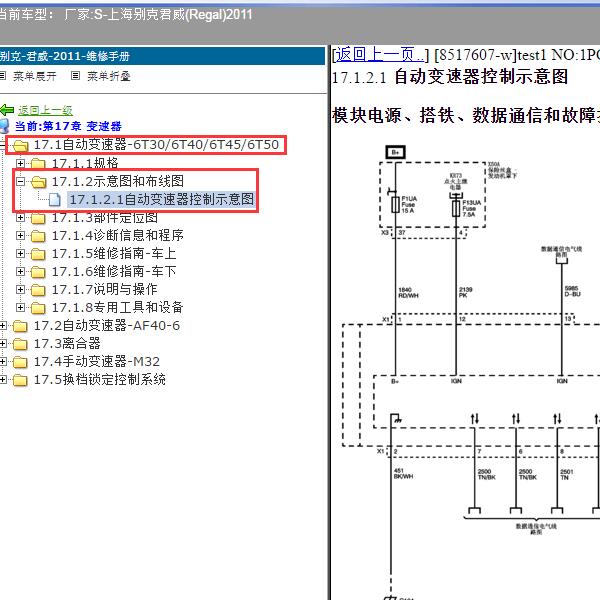Click folder icon of 17.5换档锁定控制系统
Image resolution: width=600 pixels, height=600 pixels.
[20, 380]
